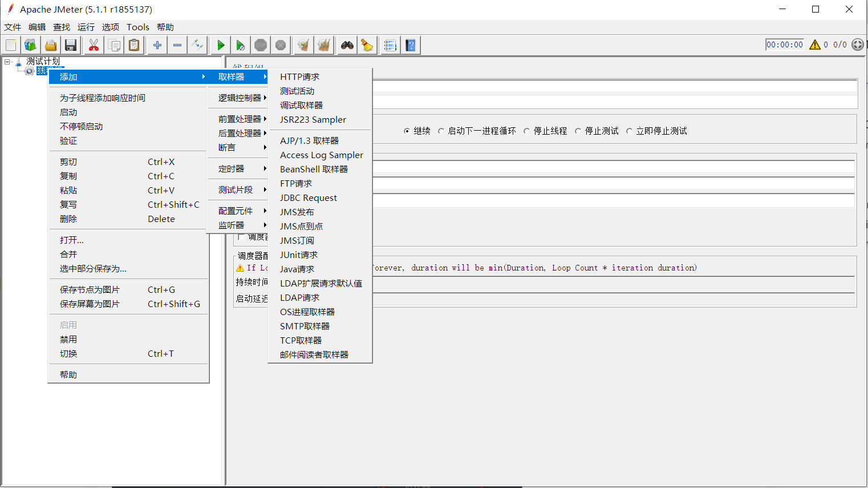868x488 pixels.
Task: Click the Reset Search toolbar icon
Action: click(x=367, y=45)
